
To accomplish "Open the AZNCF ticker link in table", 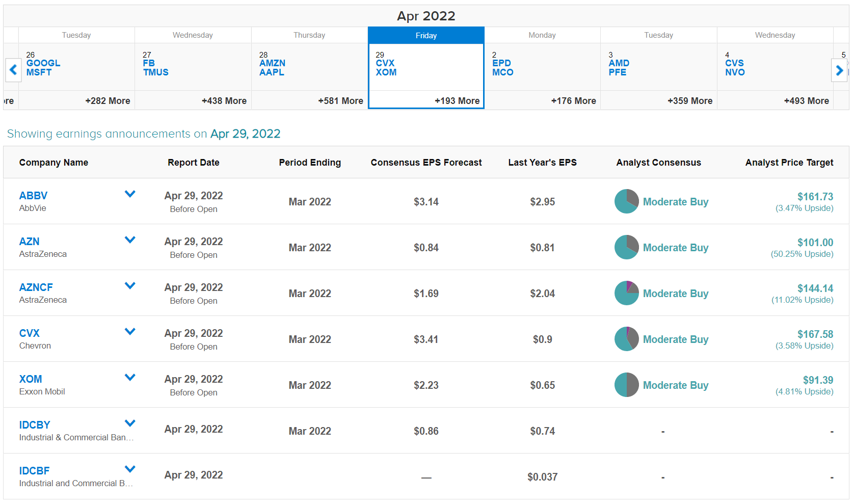I will pyautogui.click(x=36, y=287).
